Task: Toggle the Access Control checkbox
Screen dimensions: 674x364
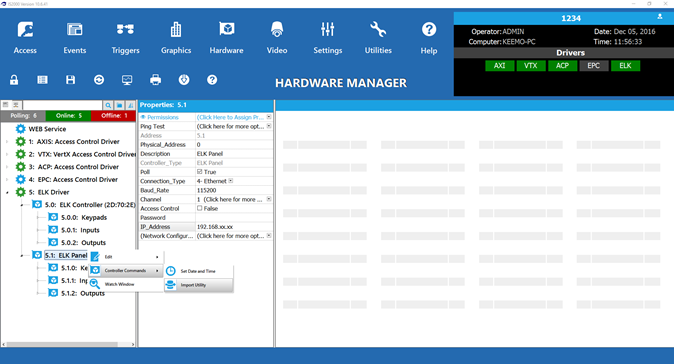Action: [x=199, y=208]
